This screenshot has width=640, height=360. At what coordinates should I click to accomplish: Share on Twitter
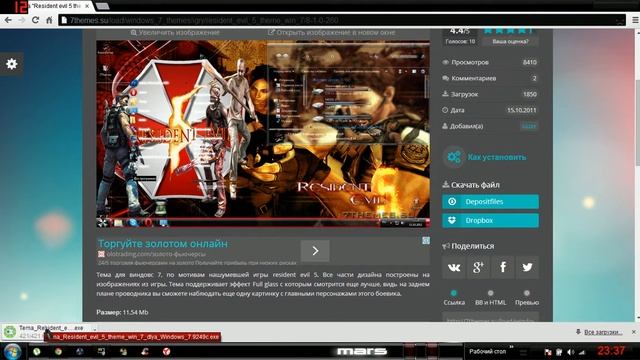click(x=527, y=267)
